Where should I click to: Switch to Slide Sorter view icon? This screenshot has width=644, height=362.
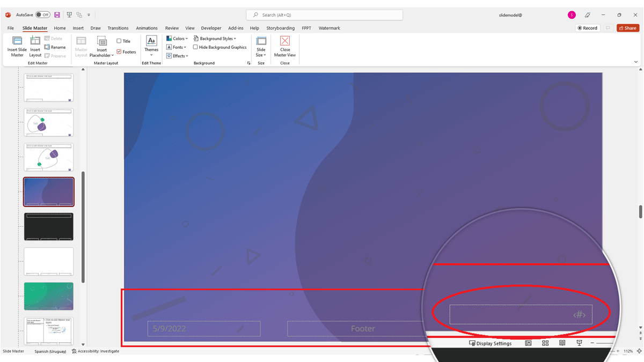point(545,343)
